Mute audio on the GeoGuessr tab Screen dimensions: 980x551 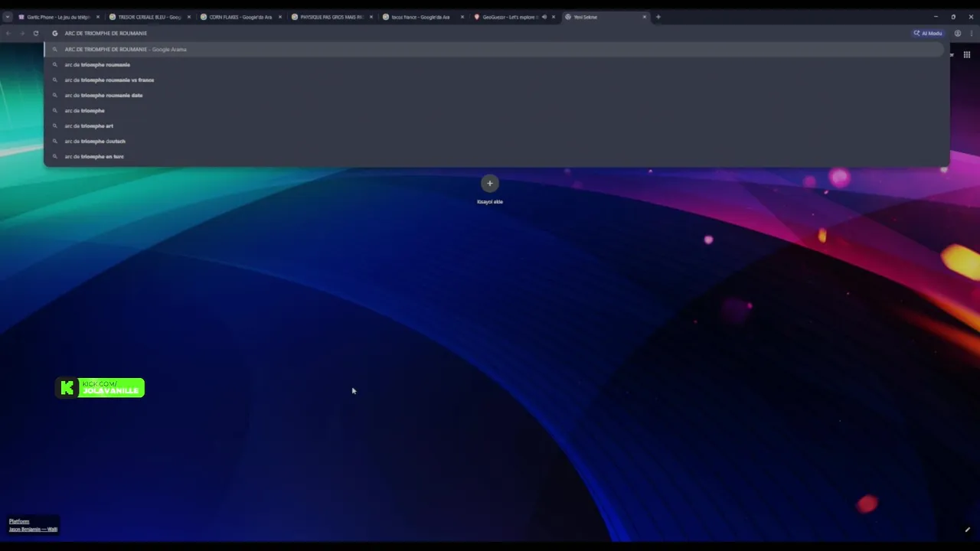tap(544, 17)
